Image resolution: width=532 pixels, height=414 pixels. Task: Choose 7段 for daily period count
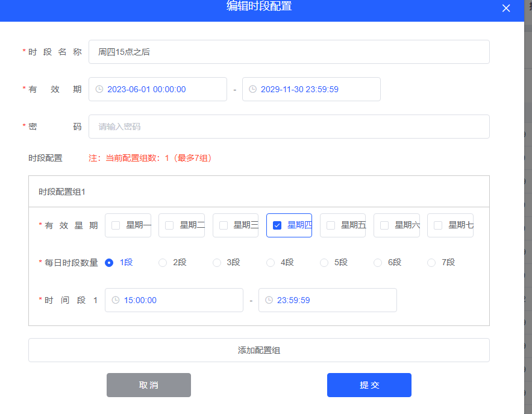click(431, 263)
